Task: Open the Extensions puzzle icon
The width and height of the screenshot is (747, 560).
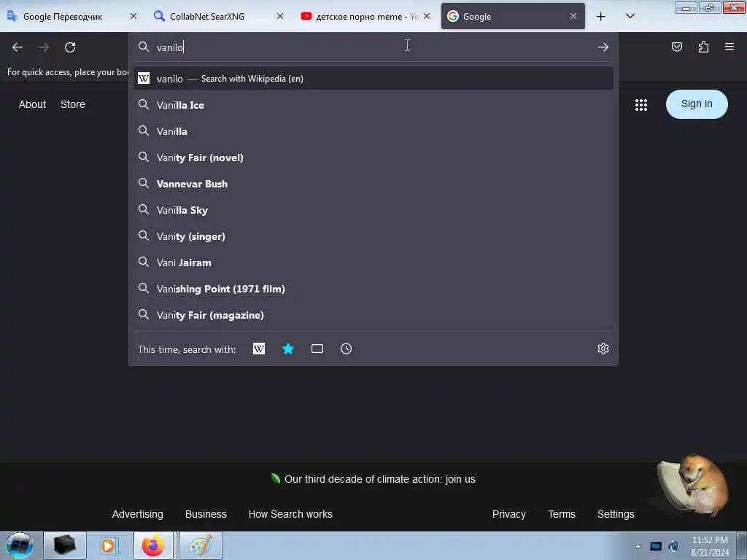Action: [703, 47]
